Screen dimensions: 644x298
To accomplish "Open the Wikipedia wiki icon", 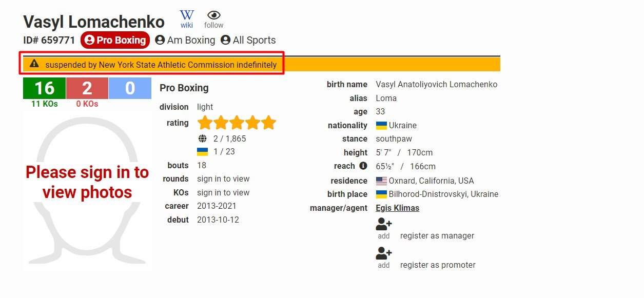I will point(187,16).
